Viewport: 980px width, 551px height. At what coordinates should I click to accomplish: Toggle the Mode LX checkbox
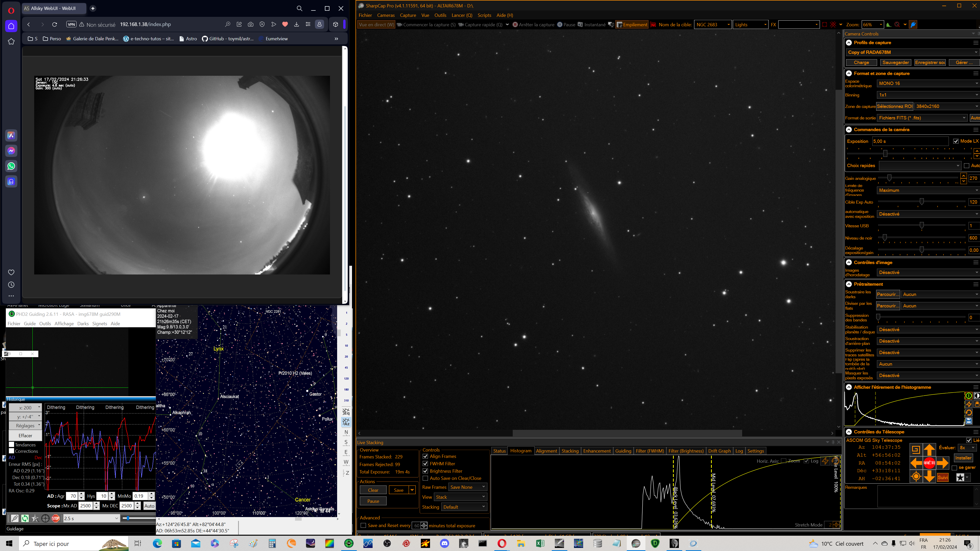coord(956,141)
